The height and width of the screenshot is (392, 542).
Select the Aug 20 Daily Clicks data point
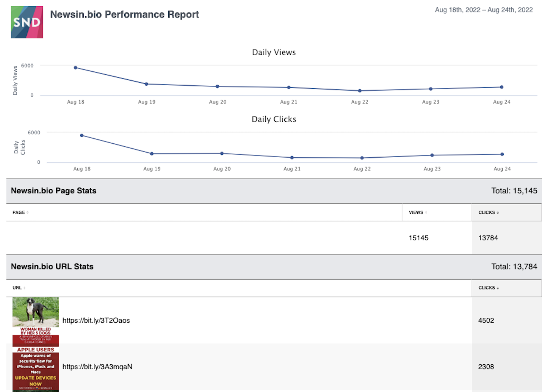point(222,153)
